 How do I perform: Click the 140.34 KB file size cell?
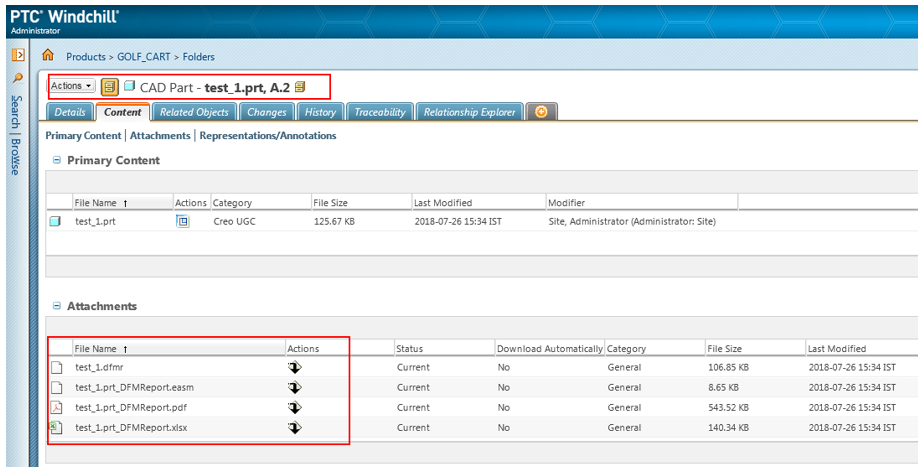pos(728,428)
